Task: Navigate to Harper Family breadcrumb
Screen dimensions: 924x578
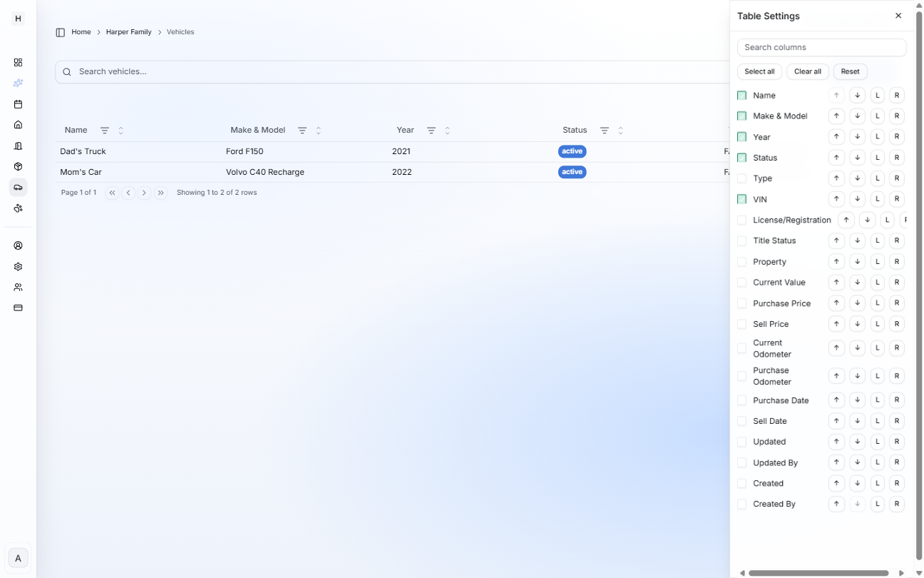Action: click(128, 32)
